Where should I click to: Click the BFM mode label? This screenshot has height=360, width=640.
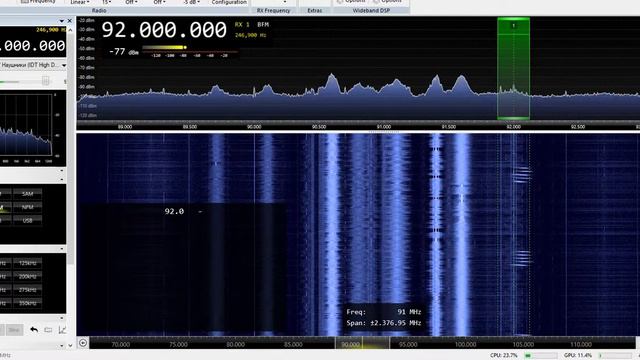263,24
